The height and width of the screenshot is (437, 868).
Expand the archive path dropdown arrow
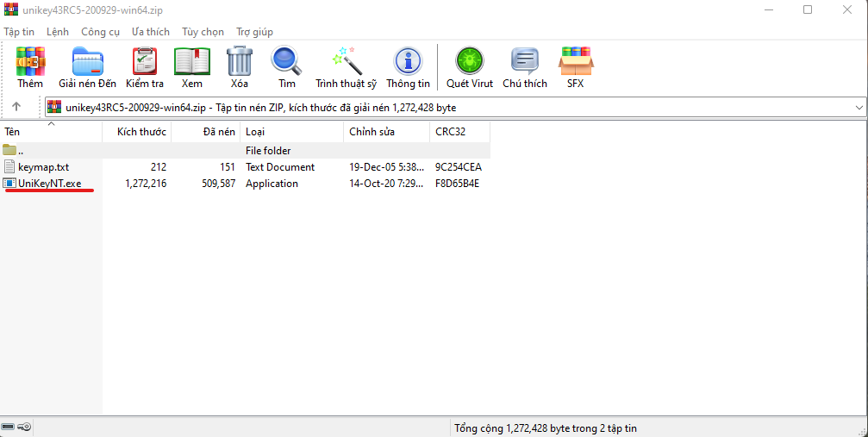[x=859, y=108]
